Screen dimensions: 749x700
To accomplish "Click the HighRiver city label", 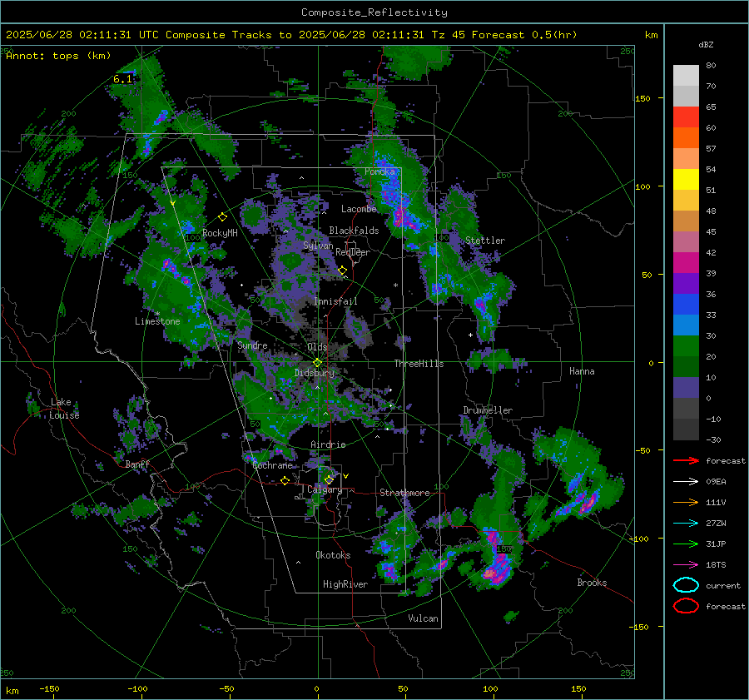I will click(x=345, y=584).
